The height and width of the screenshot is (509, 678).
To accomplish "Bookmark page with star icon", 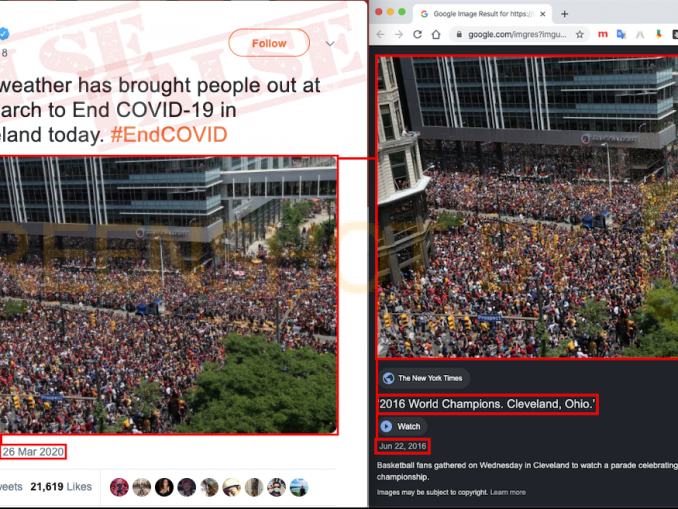I will pos(580,35).
